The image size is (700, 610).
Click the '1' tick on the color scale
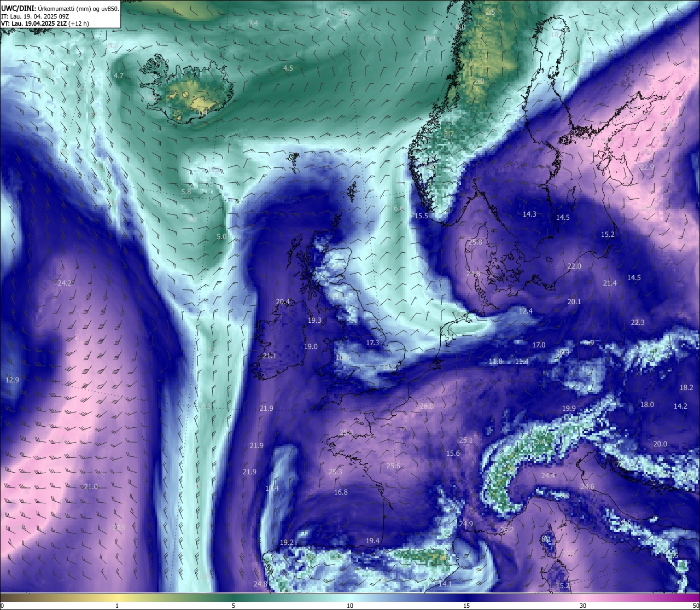pos(117,605)
